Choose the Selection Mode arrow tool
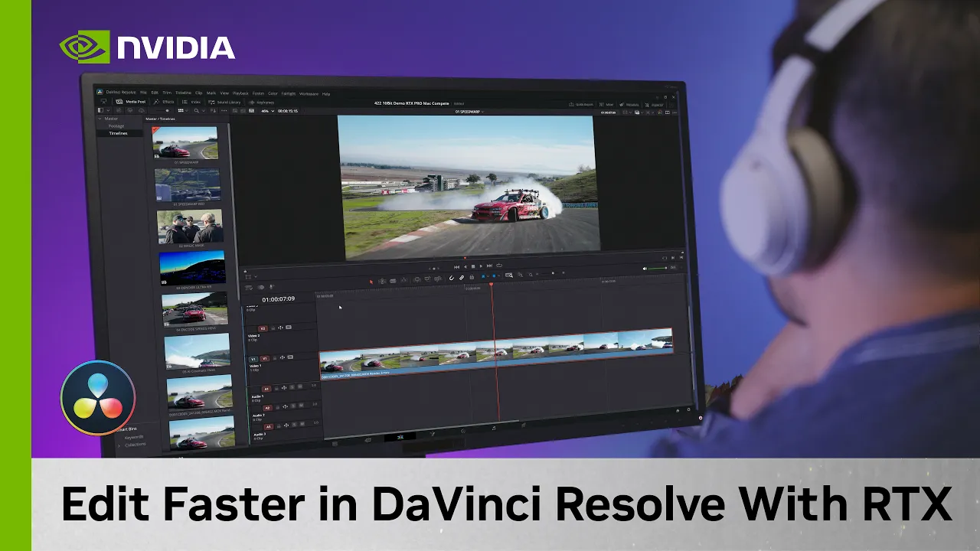The height and width of the screenshot is (551, 980). [x=371, y=281]
